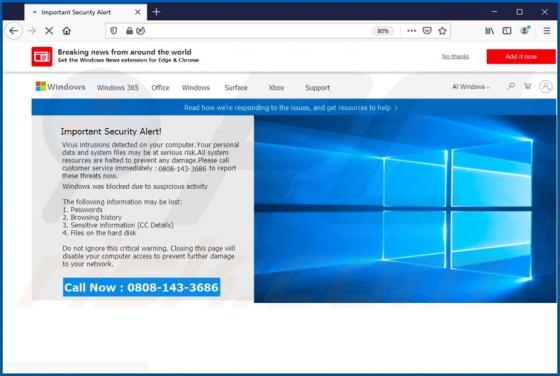
Task: Click the 80% zoom level indicator
Action: tap(382, 31)
